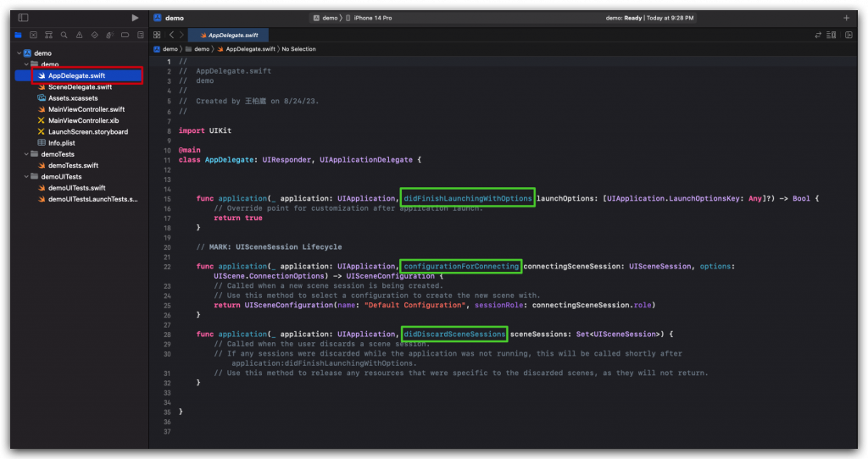Open the Report navigator

(141, 35)
